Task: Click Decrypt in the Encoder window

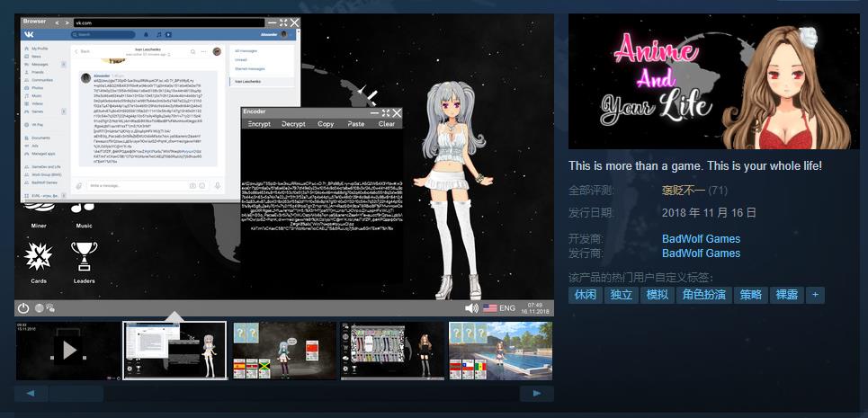Action: coord(293,124)
